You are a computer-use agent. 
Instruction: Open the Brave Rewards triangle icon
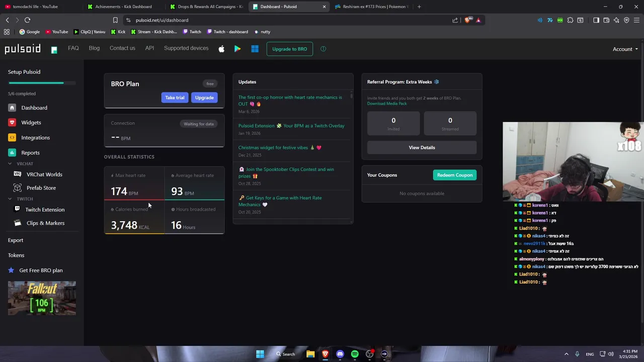point(478,20)
